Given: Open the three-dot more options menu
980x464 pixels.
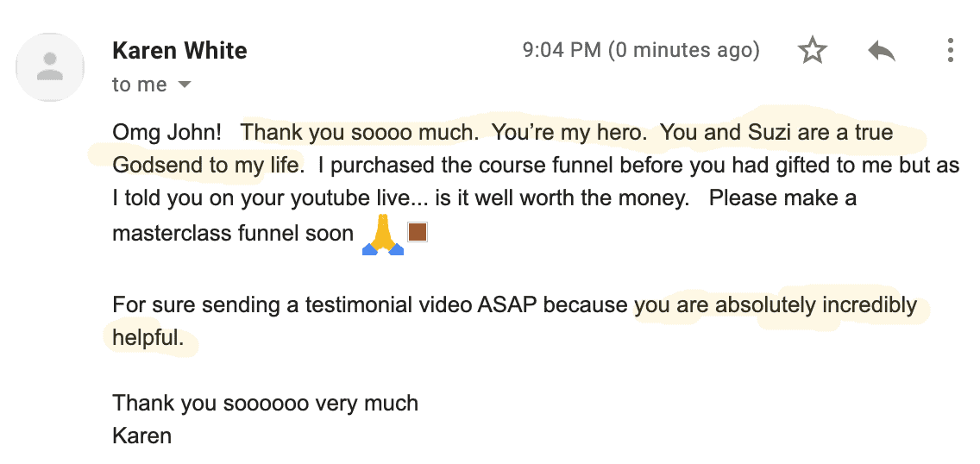Looking at the screenshot, I should click(x=950, y=50).
